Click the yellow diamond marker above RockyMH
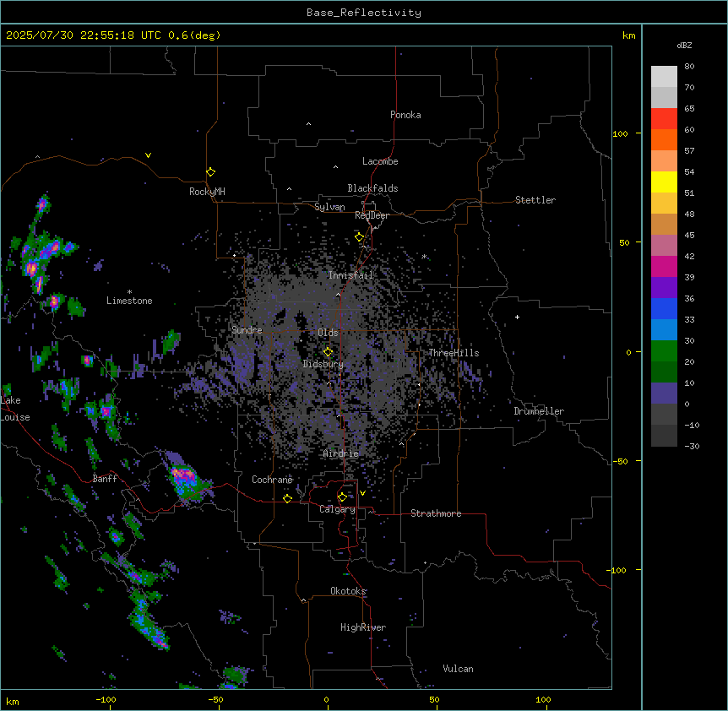The height and width of the screenshot is (711, 728). 210,172
